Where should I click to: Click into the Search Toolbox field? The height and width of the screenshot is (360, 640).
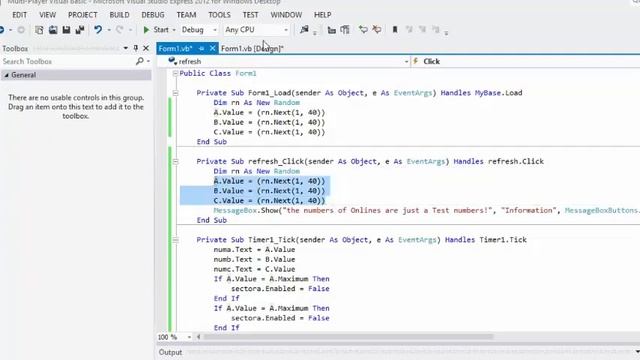coord(67,61)
